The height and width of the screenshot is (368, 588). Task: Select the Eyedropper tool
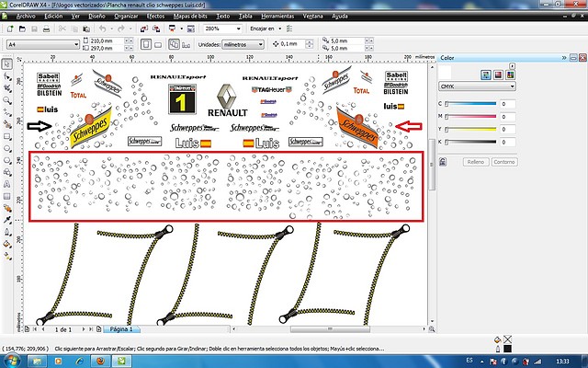tap(6, 221)
